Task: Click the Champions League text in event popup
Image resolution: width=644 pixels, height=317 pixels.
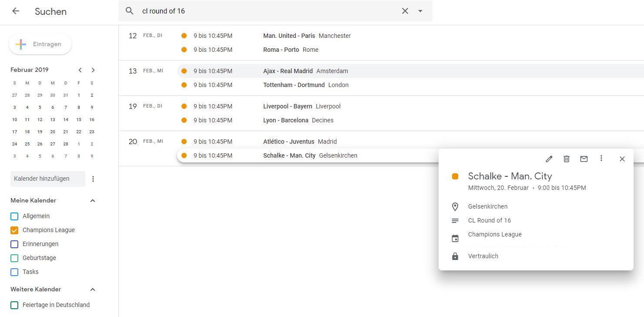Action: pyautogui.click(x=495, y=234)
